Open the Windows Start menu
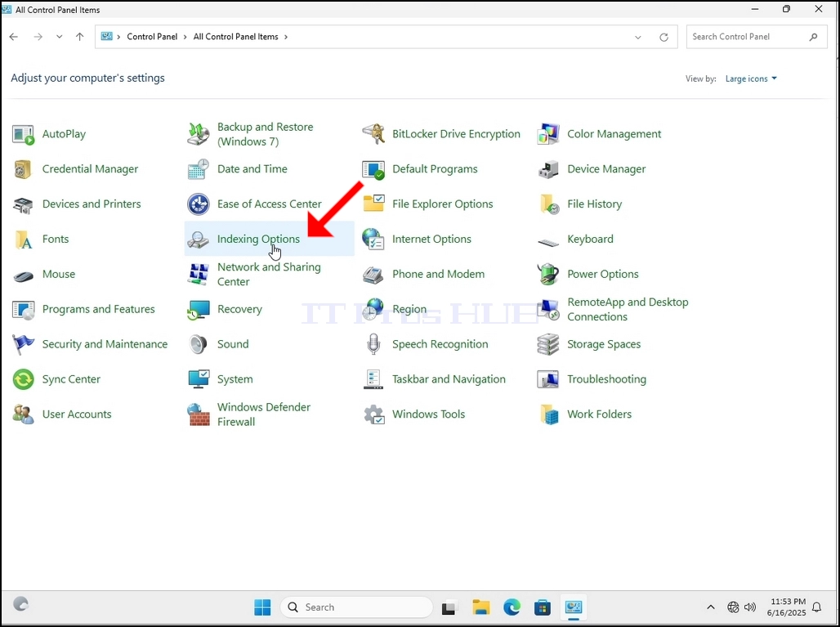This screenshot has width=840, height=627. [262, 607]
